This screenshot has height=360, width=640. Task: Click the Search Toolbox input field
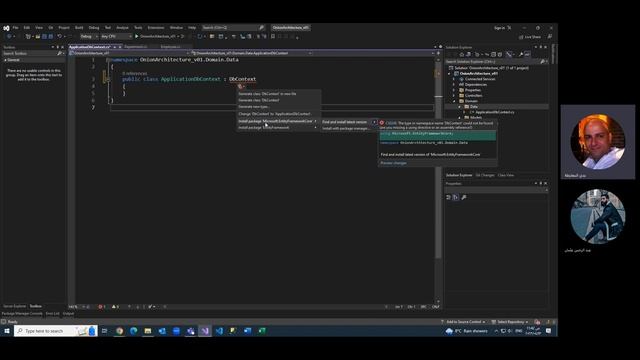(30, 53)
